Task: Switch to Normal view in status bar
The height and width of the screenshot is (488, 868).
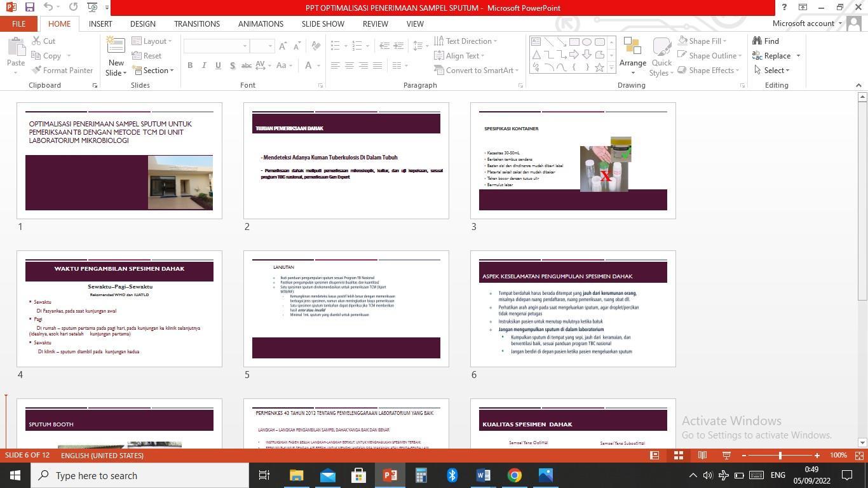Action: tap(654, 456)
